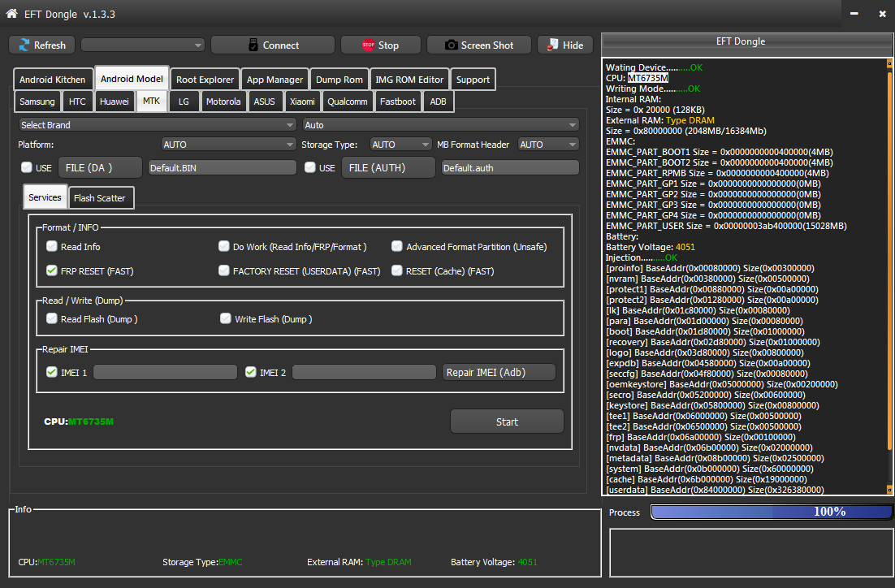The image size is (895, 588).
Task: Click Repair IMEI (Adb) button
Action: (x=499, y=372)
